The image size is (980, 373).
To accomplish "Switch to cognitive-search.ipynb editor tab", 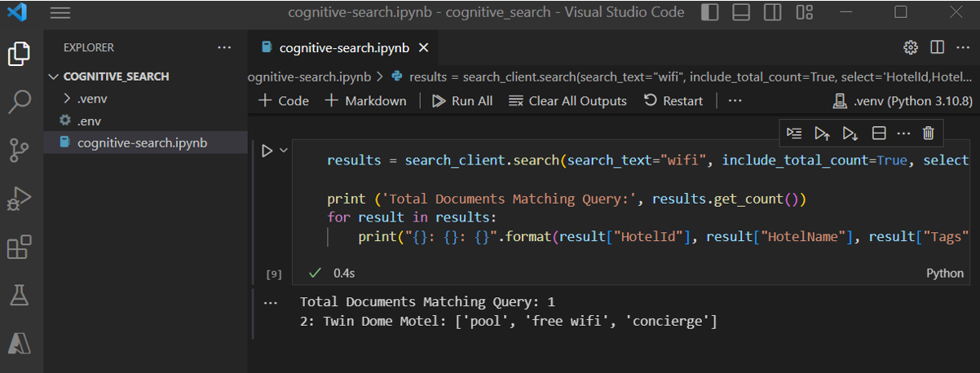I will [343, 48].
